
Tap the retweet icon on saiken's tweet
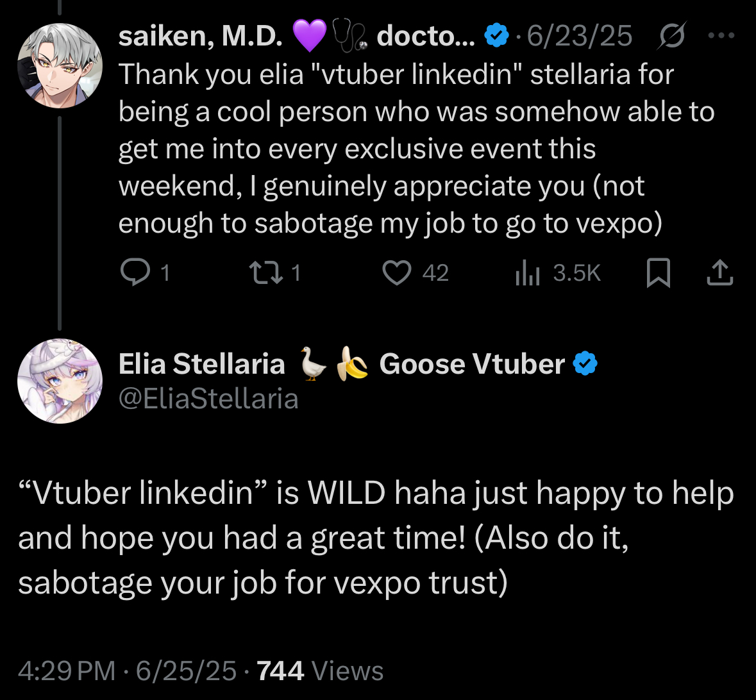point(265,272)
